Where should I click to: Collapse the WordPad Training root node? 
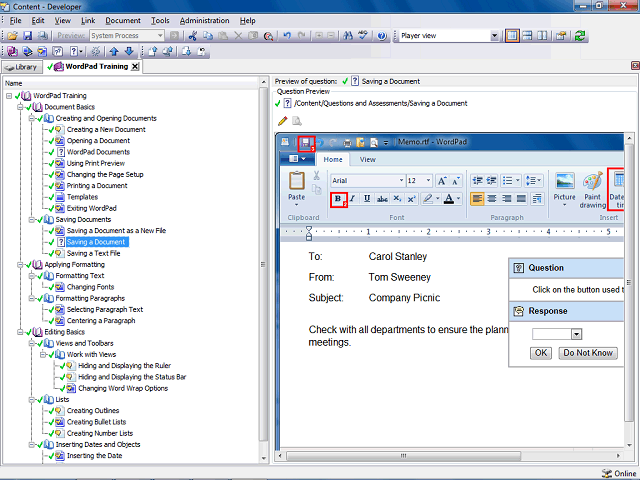(9, 96)
